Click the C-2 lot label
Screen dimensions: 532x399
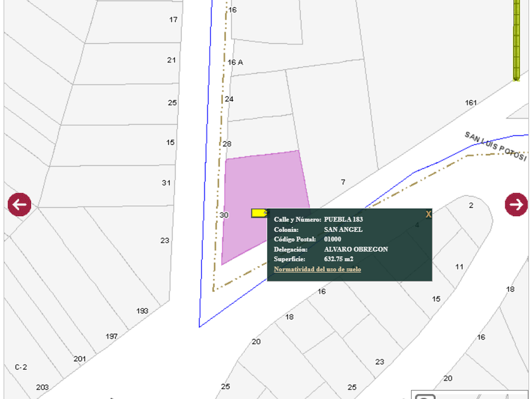(21, 367)
